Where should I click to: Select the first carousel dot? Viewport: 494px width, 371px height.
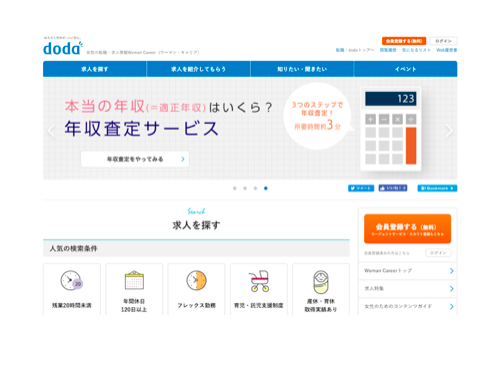235,188
